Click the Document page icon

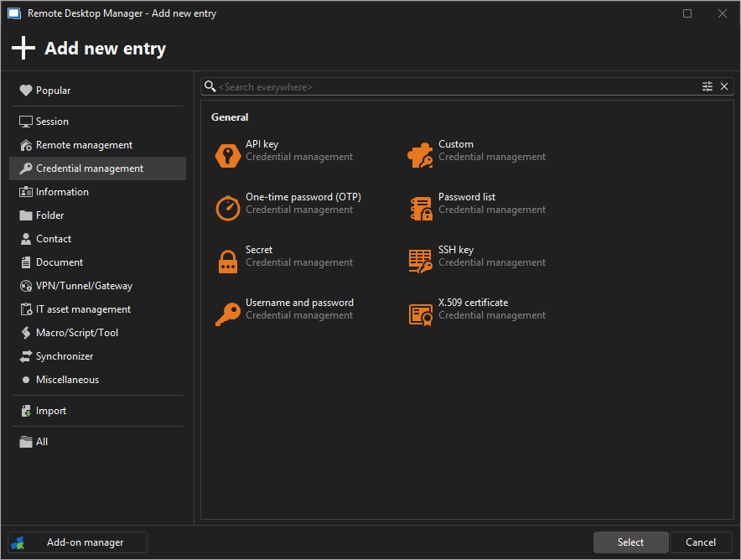(x=25, y=262)
